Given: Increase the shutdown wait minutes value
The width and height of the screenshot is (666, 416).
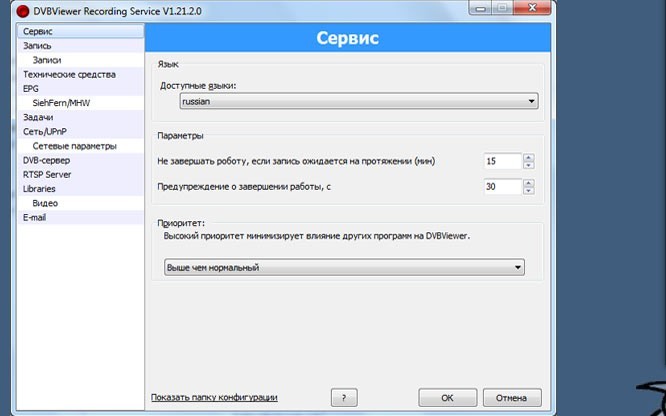Looking at the screenshot, I should (x=529, y=157).
